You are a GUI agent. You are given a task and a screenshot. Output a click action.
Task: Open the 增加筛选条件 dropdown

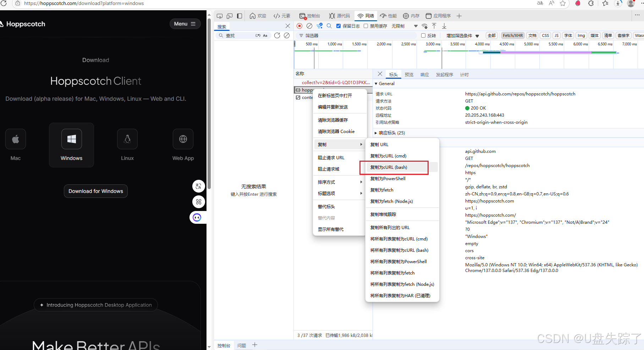point(463,35)
